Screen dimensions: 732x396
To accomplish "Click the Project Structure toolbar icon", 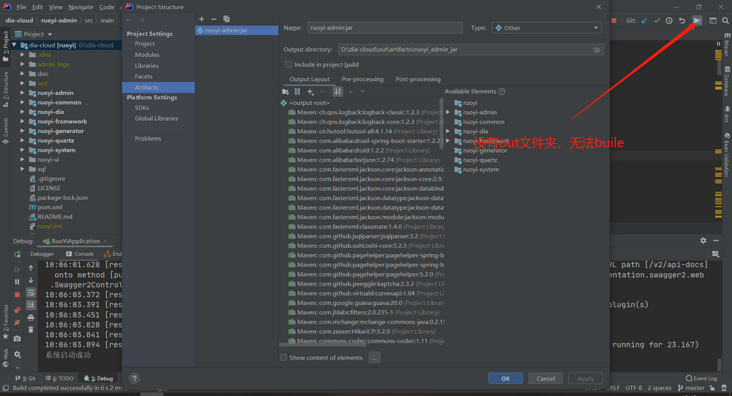I will 697,21.
